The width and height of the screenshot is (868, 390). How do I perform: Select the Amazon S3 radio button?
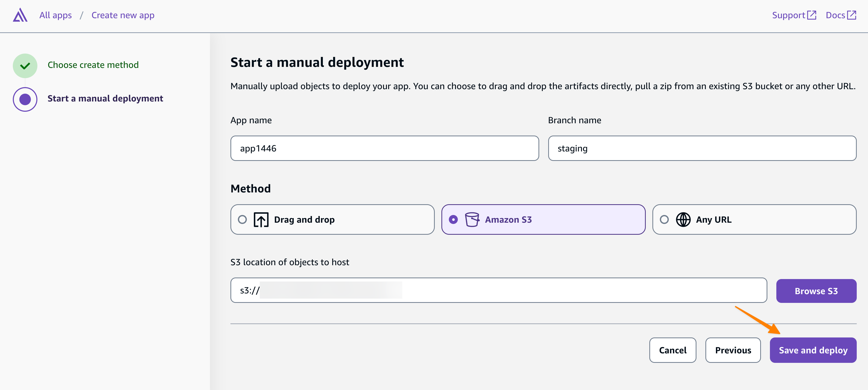[x=453, y=220]
